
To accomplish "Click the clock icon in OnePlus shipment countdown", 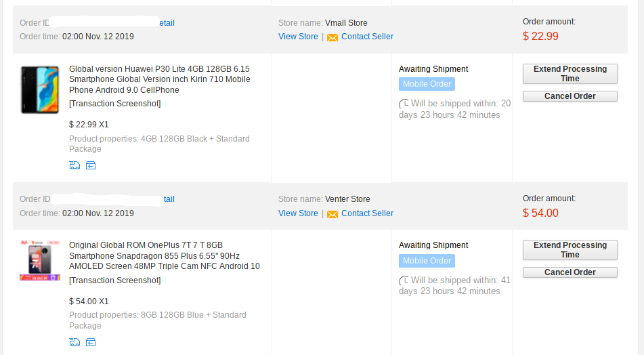I will (x=404, y=280).
